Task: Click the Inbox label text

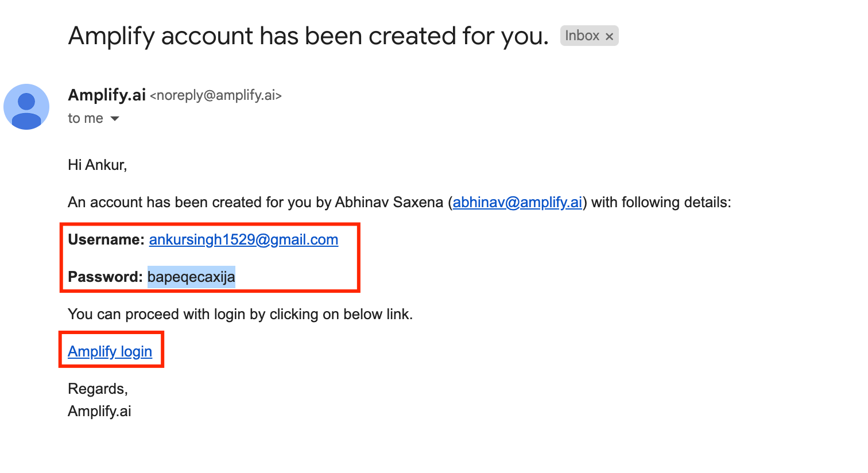Action: (582, 36)
